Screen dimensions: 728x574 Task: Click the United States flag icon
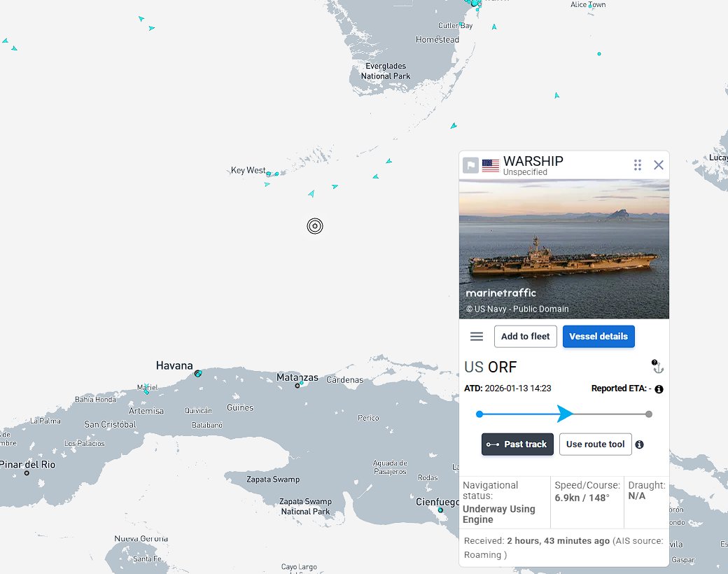491,165
